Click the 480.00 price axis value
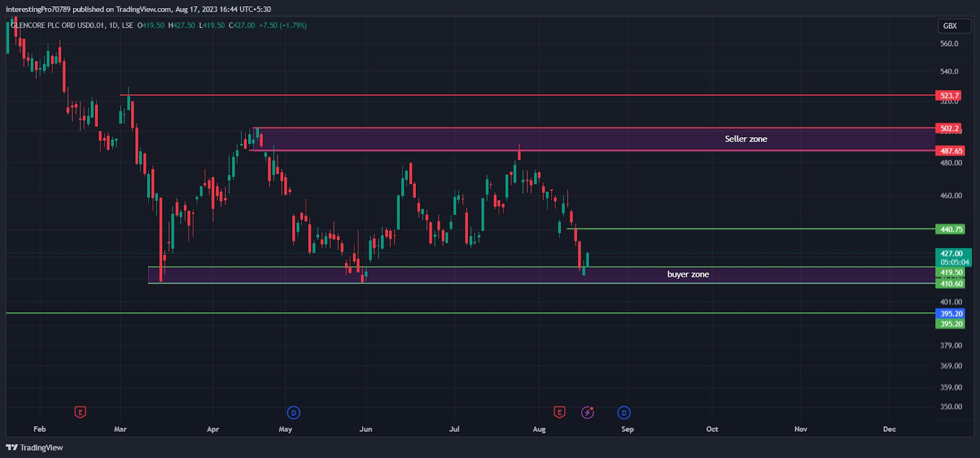 tap(951, 163)
